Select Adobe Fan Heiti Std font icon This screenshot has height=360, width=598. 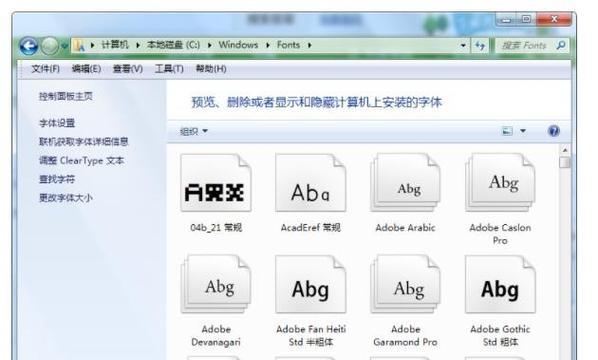point(310,284)
